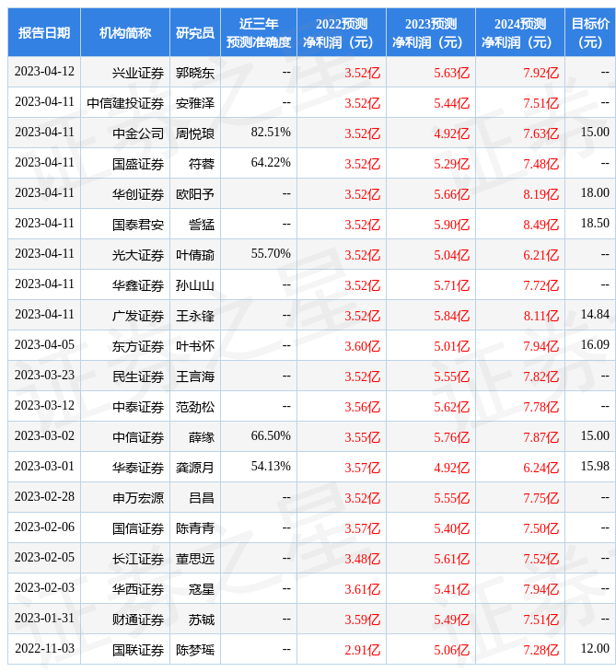Click the 报告日期 column header
The image size is (616, 672).
(x=44, y=32)
